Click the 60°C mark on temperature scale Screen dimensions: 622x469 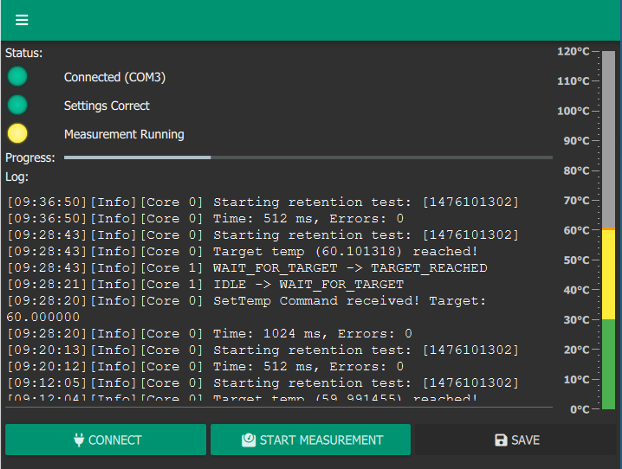[576, 230]
